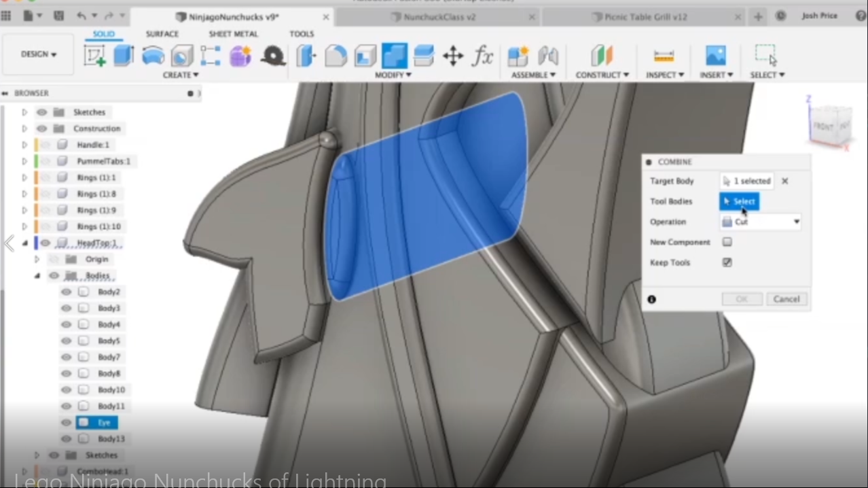Open the TOOLS tab
868x488 pixels.
point(302,34)
